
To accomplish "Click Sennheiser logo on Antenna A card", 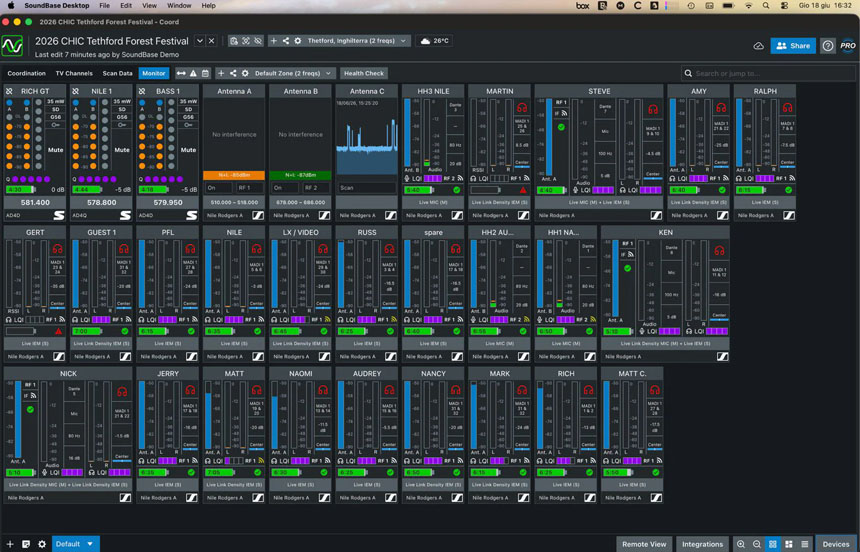I will pyautogui.click(x=258, y=216).
